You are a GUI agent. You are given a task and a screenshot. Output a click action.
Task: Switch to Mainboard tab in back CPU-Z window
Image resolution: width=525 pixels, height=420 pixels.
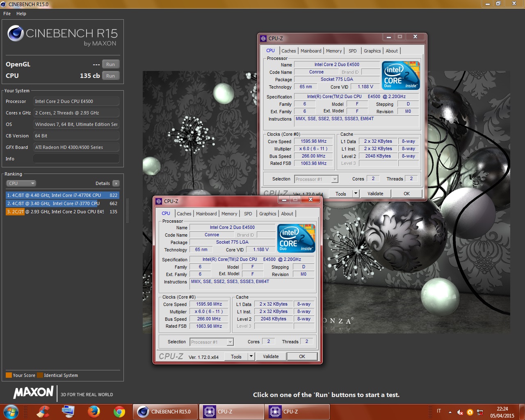[x=311, y=51]
